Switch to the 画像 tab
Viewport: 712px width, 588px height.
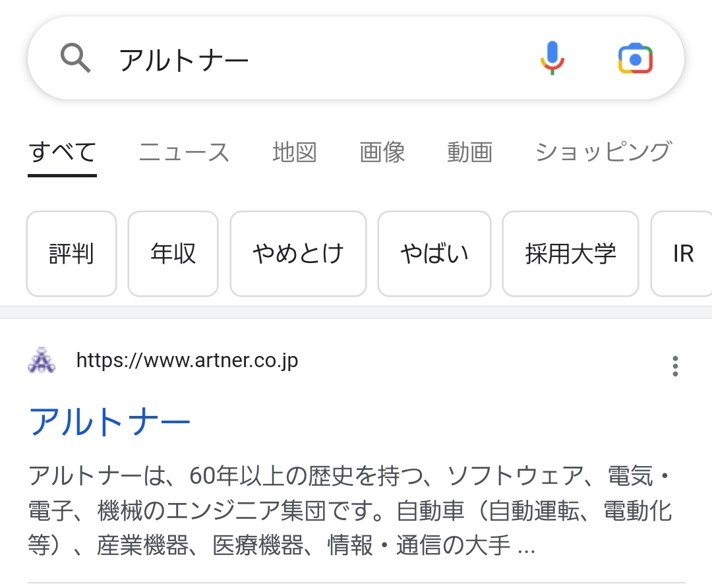tap(382, 152)
